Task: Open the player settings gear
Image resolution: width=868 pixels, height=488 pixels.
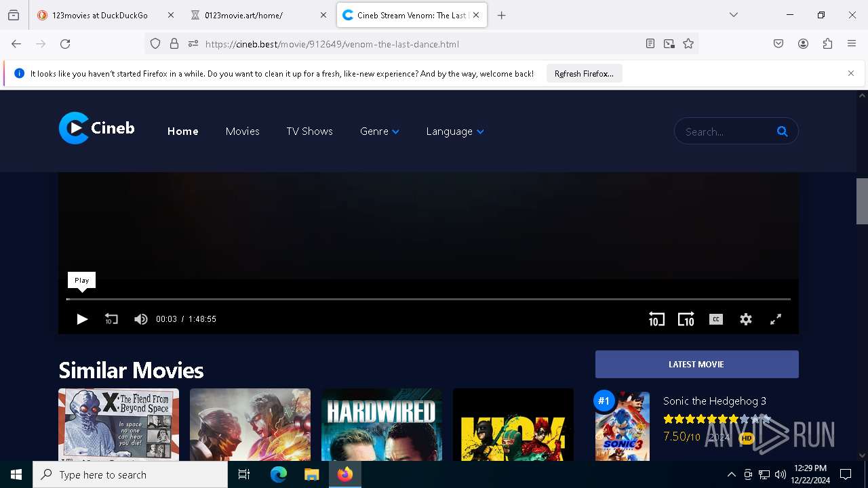Action: point(746,319)
